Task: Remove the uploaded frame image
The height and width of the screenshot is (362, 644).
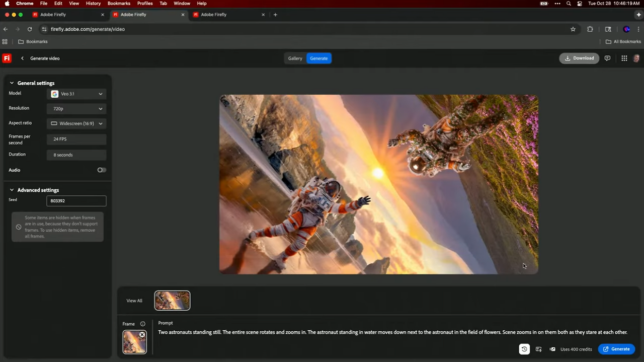Action: [142, 335]
